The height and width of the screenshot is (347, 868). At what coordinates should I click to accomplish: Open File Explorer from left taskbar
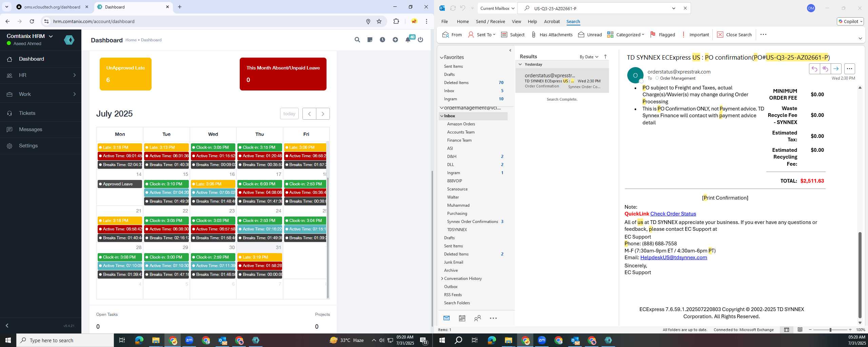156,340
